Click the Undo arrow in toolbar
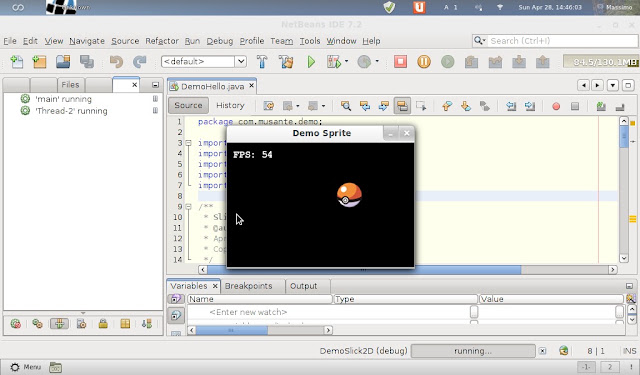The height and width of the screenshot is (375, 640). pyautogui.click(x=116, y=62)
